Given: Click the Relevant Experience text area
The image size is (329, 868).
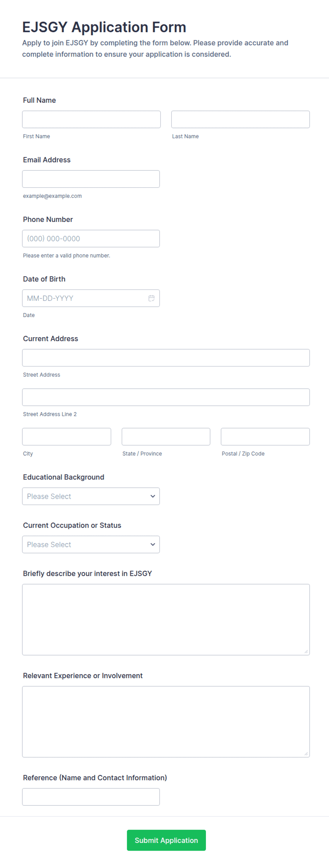Looking at the screenshot, I should click(166, 722).
